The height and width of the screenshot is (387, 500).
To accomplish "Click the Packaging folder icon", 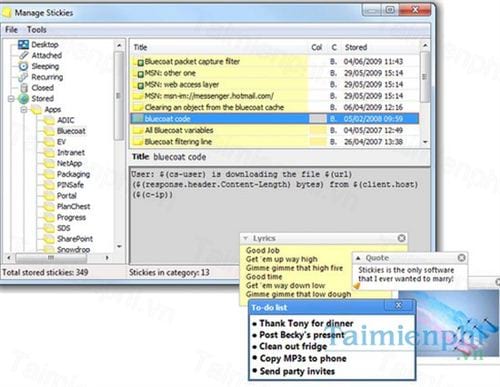I will pos(49,174).
